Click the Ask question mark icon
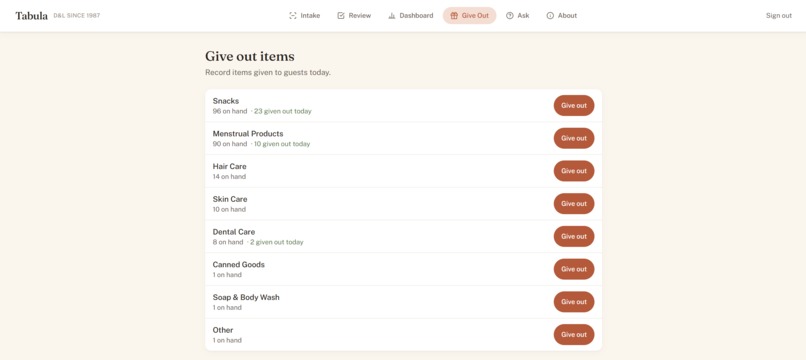The width and height of the screenshot is (806, 360). [x=510, y=15]
